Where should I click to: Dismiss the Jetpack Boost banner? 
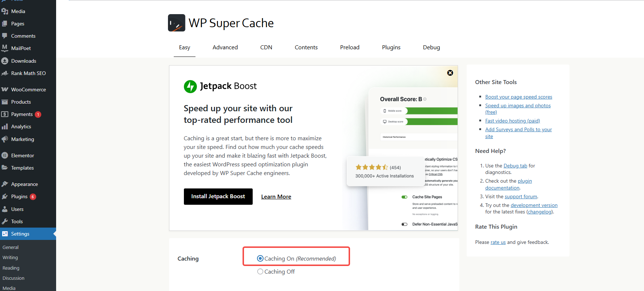(450, 73)
